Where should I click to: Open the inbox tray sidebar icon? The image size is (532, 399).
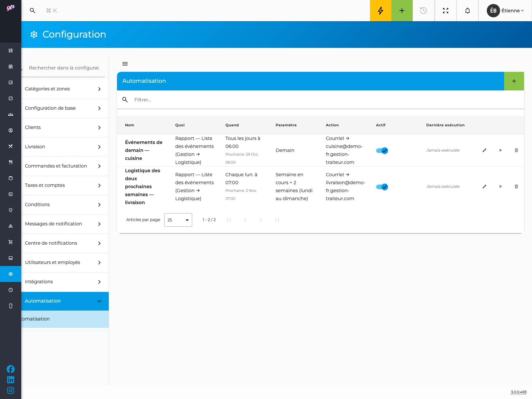(11, 258)
